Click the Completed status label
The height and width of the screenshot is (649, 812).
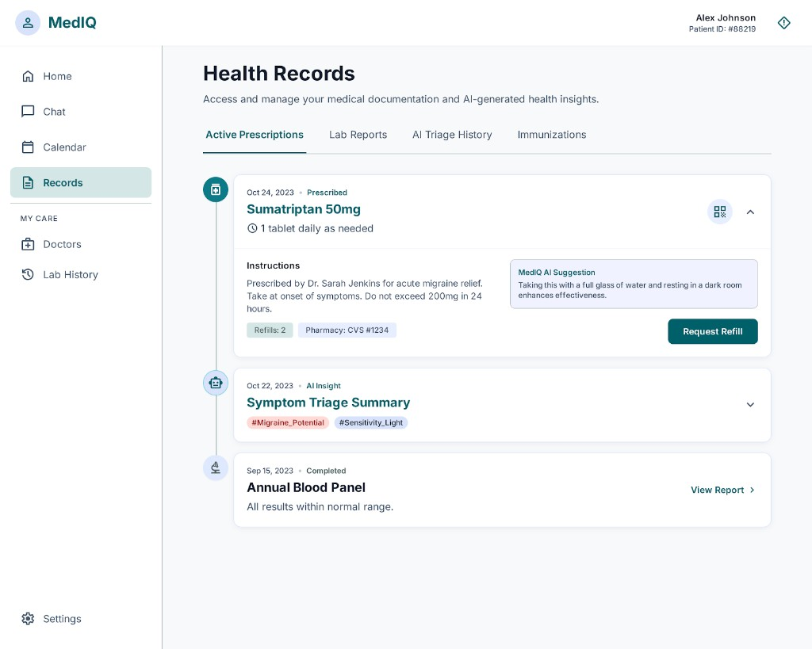coord(326,471)
